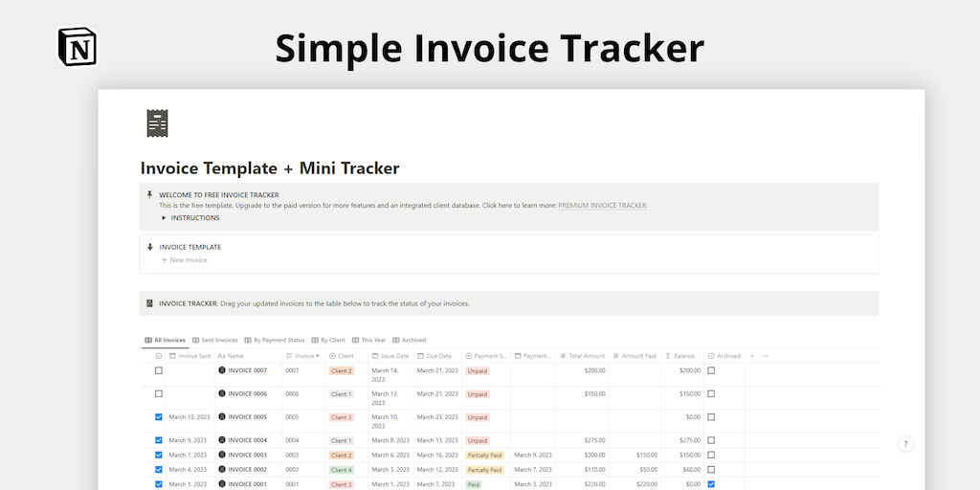Click due date March 23, 2023

(437, 417)
